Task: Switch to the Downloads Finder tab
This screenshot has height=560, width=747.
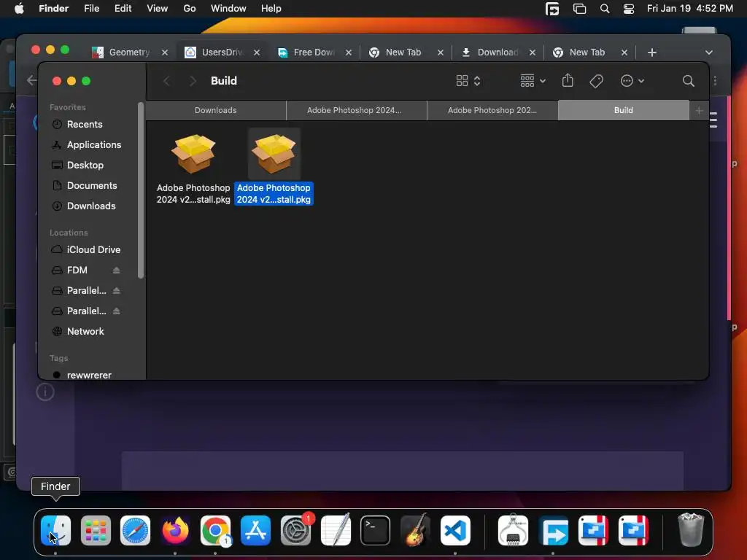Action: click(216, 111)
